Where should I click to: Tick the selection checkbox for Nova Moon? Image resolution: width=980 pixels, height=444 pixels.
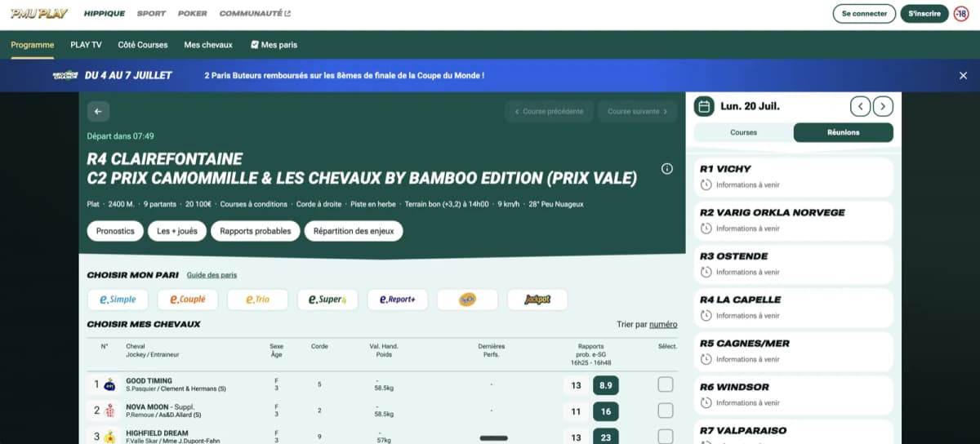[666, 411]
